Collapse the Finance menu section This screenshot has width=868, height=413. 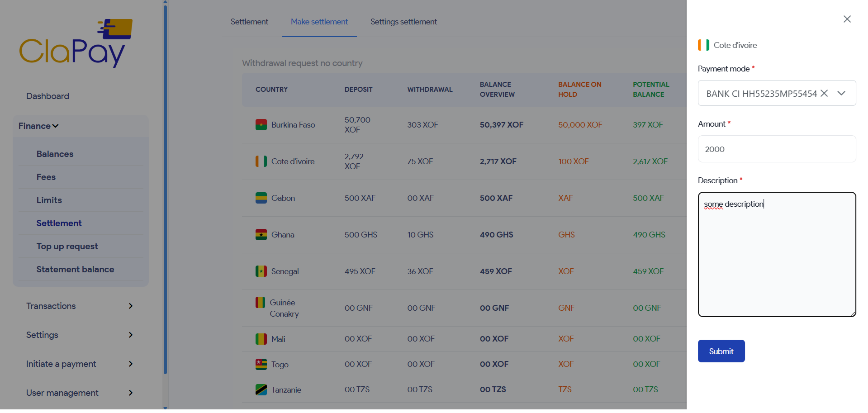39,126
